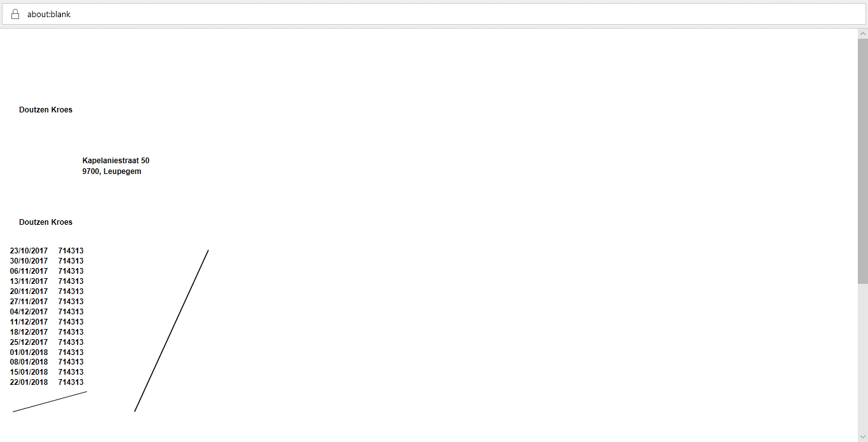Click 714313 next to 13/11/2017
The height and width of the screenshot is (442, 868).
pyautogui.click(x=71, y=281)
